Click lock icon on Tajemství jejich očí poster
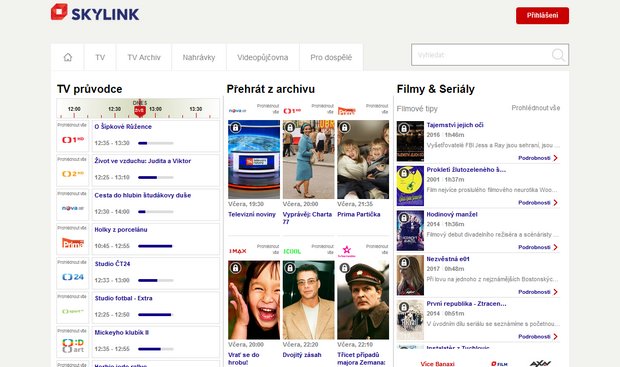This screenshot has height=367, width=620. click(x=404, y=128)
